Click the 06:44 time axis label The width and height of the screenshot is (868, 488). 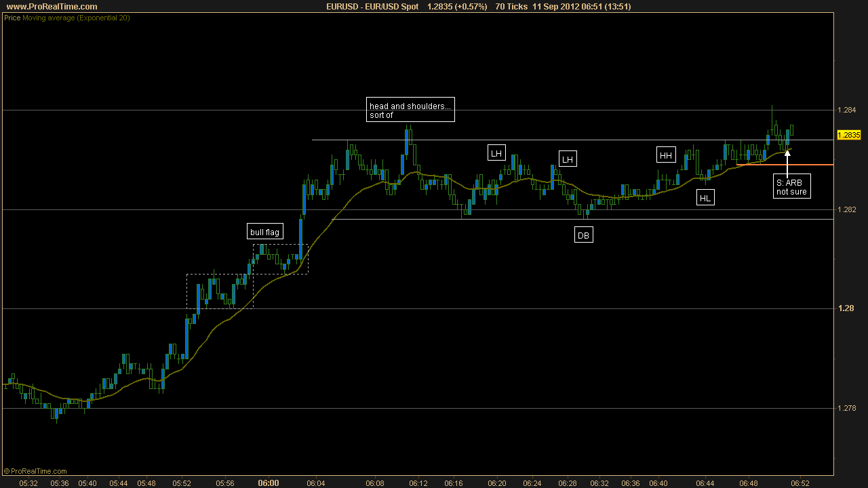(705, 483)
